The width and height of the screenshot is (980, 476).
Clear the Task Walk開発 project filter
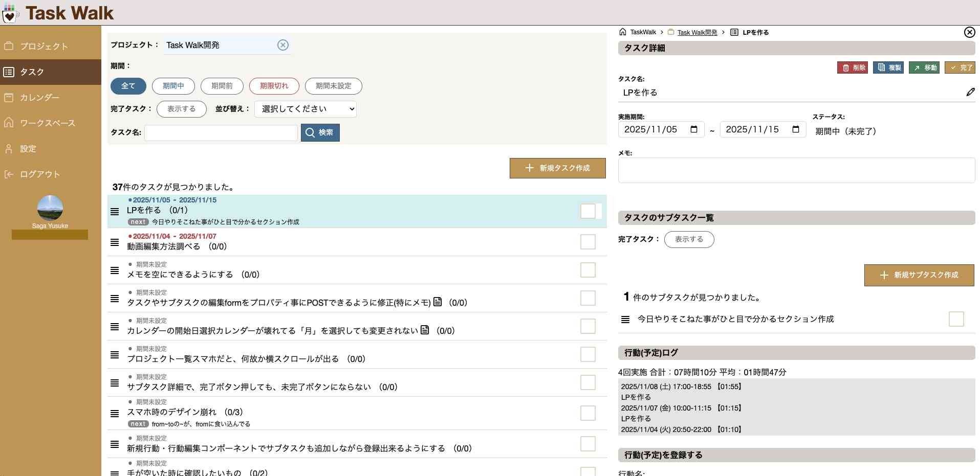coord(283,45)
